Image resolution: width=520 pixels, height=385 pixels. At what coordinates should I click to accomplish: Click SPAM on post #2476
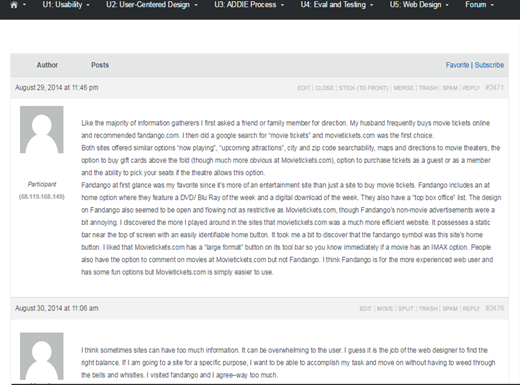[x=450, y=309]
